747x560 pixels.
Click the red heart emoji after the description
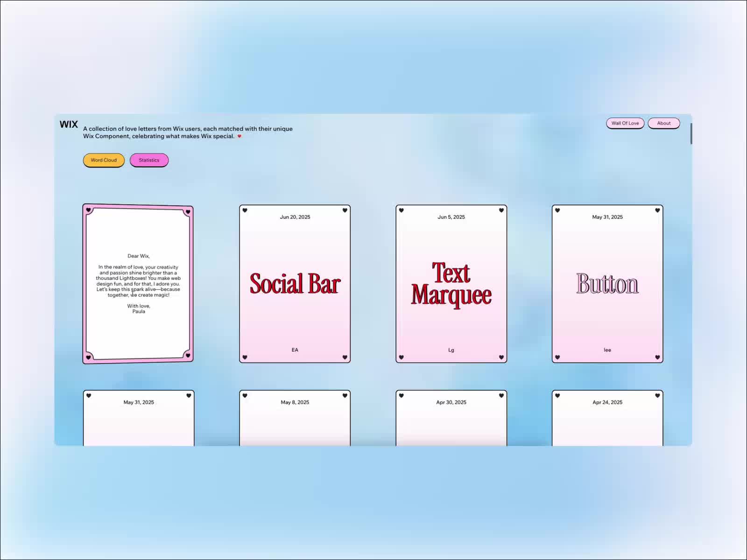pyautogui.click(x=240, y=136)
